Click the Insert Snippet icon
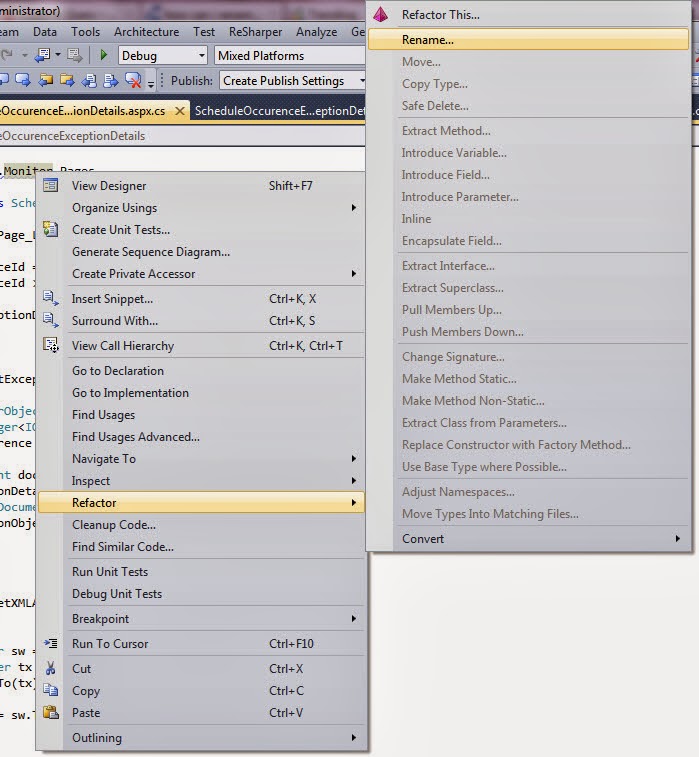The image size is (699, 757). (51, 298)
